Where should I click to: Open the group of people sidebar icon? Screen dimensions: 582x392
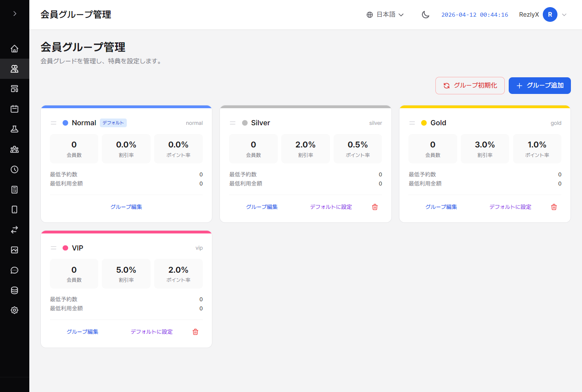[15, 149]
